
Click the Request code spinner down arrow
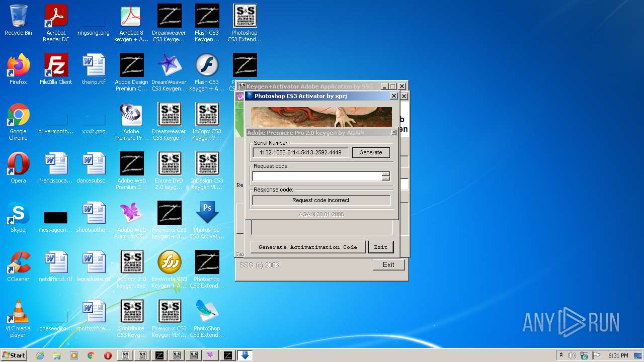(386, 178)
